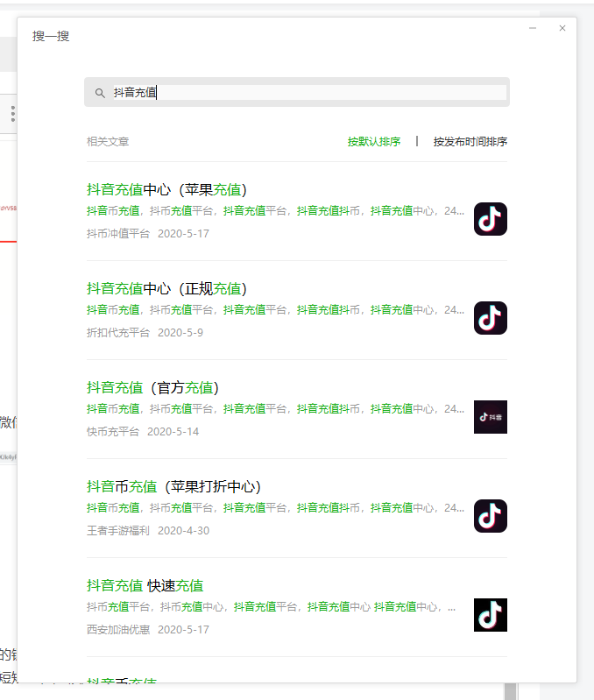Click the 相关文章 section label

point(108,142)
